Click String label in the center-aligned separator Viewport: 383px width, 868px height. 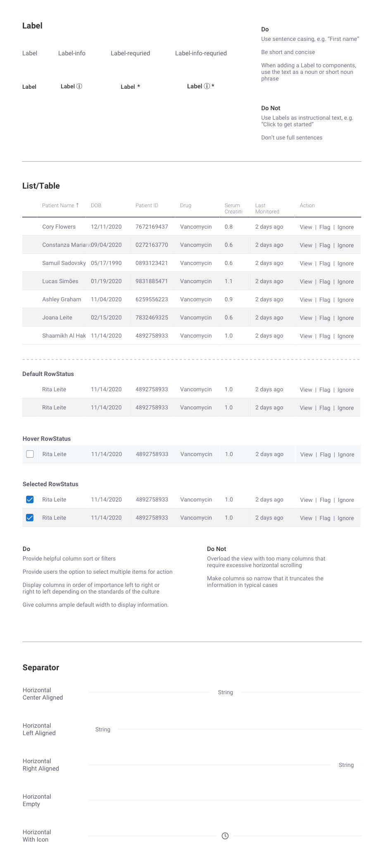click(x=226, y=692)
